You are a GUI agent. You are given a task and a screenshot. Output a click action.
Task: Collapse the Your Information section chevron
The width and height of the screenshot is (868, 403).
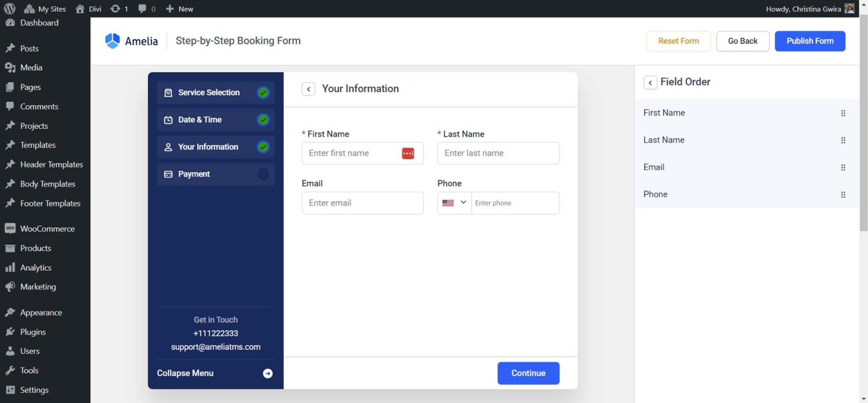(308, 89)
